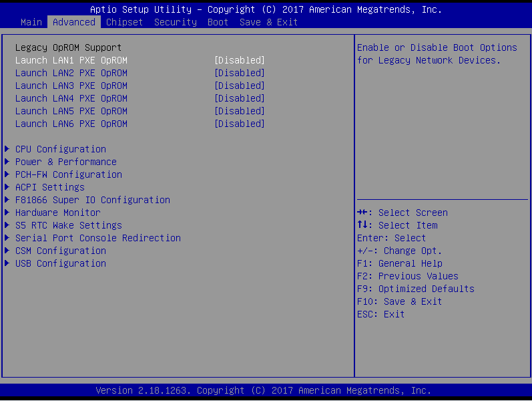This screenshot has width=532, height=401.
Task: Toggle Launch LAN3 PXE OpROM value
Action: pyautogui.click(x=239, y=86)
